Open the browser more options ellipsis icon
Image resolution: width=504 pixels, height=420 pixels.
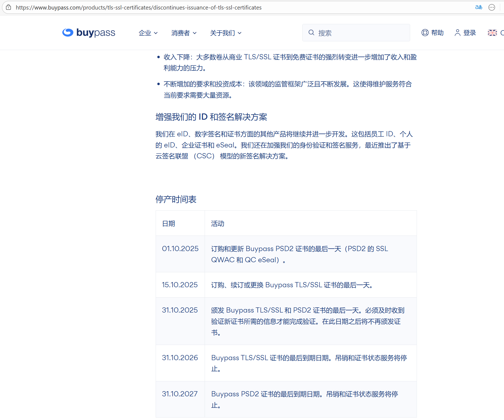point(491,7)
